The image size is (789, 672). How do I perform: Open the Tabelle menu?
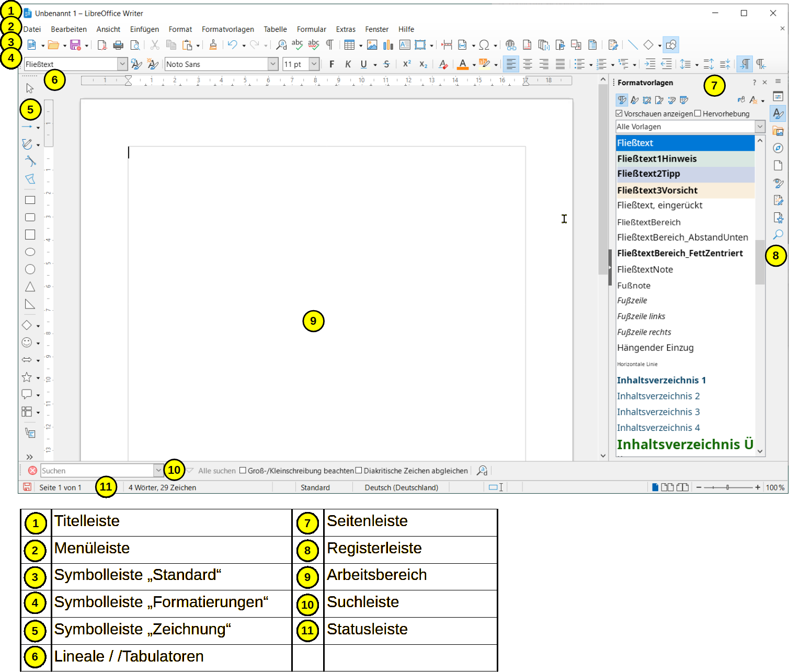point(275,29)
